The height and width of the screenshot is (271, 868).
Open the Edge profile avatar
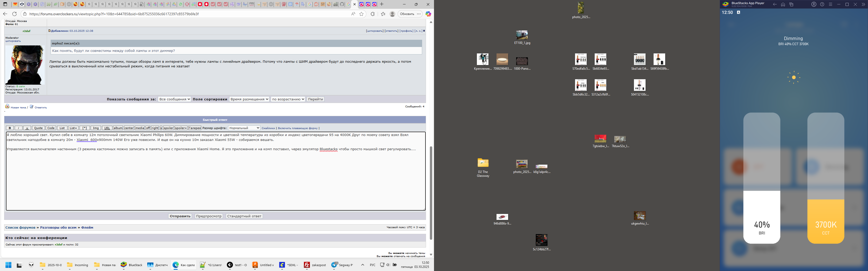click(392, 14)
